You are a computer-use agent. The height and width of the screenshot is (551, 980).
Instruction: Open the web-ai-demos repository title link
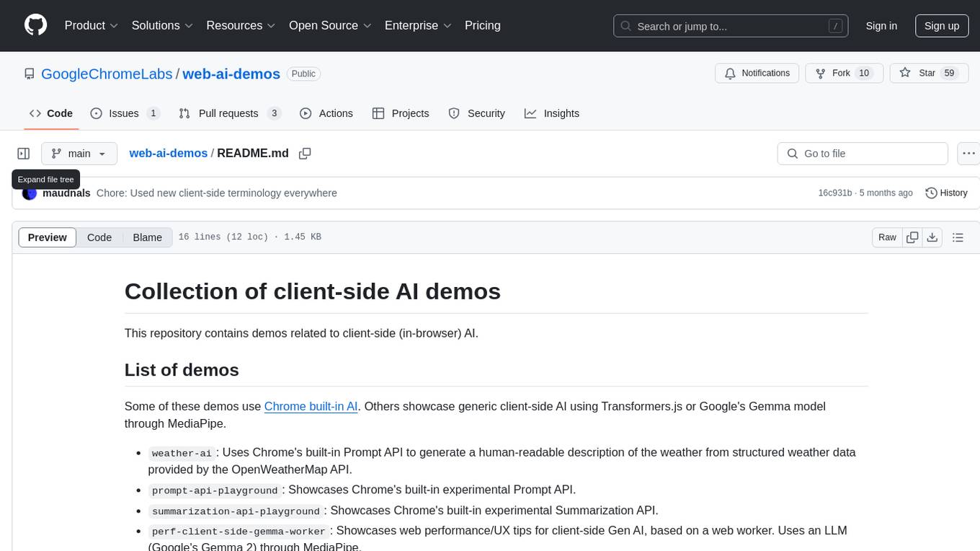tap(231, 74)
